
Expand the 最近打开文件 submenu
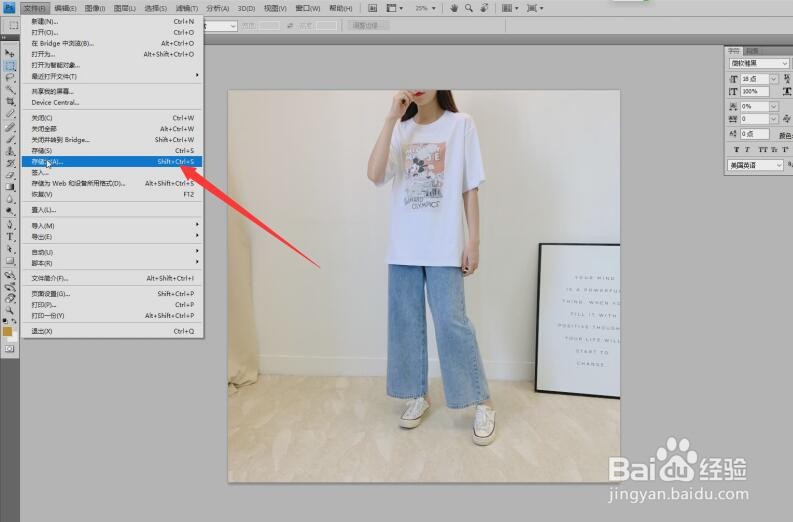pos(112,76)
